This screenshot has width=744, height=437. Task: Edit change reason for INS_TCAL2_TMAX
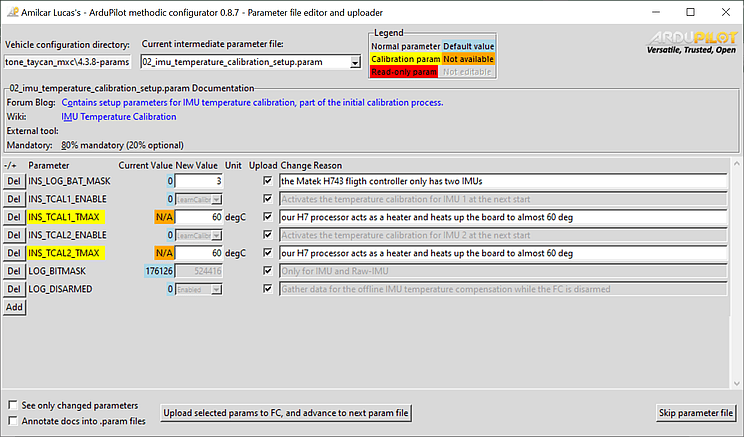503,253
